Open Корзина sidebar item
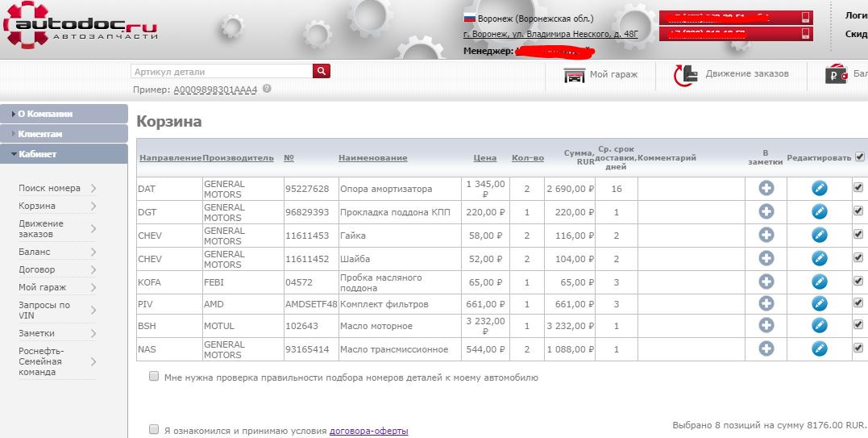 (x=57, y=206)
